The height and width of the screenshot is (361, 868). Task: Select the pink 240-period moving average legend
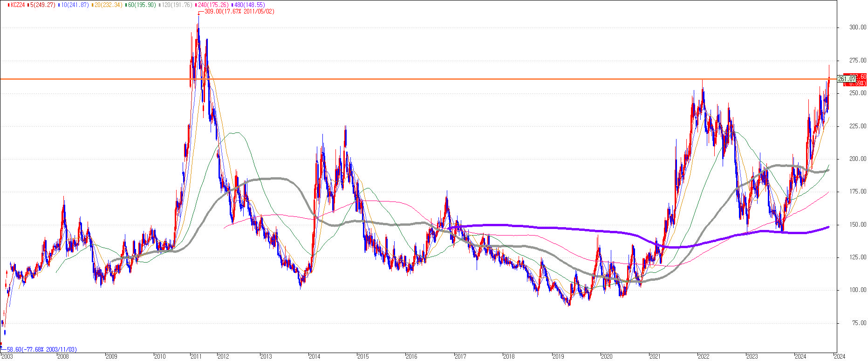[x=213, y=5]
